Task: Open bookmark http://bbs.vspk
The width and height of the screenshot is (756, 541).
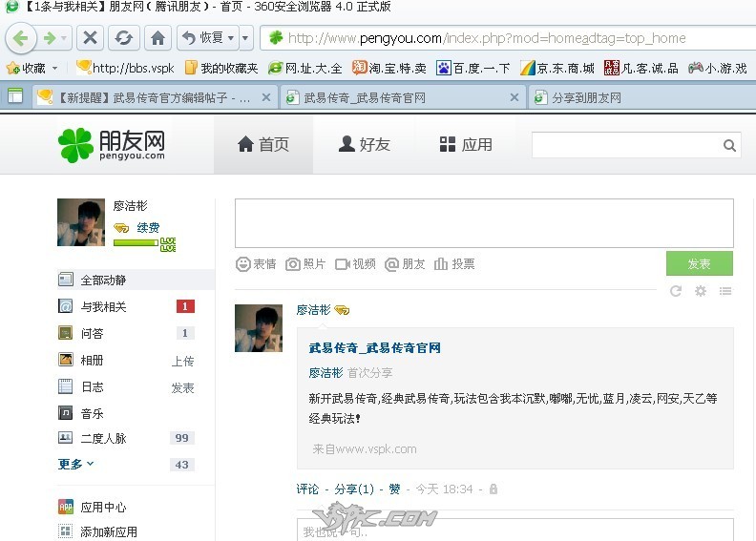Action: 125,69
